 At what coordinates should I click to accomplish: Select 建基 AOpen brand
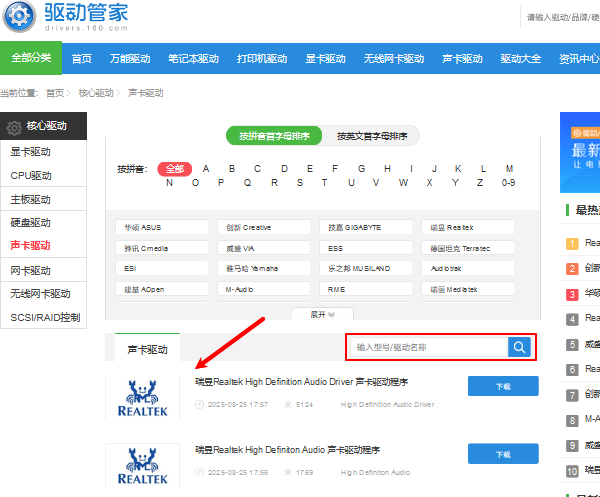(162, 289)
